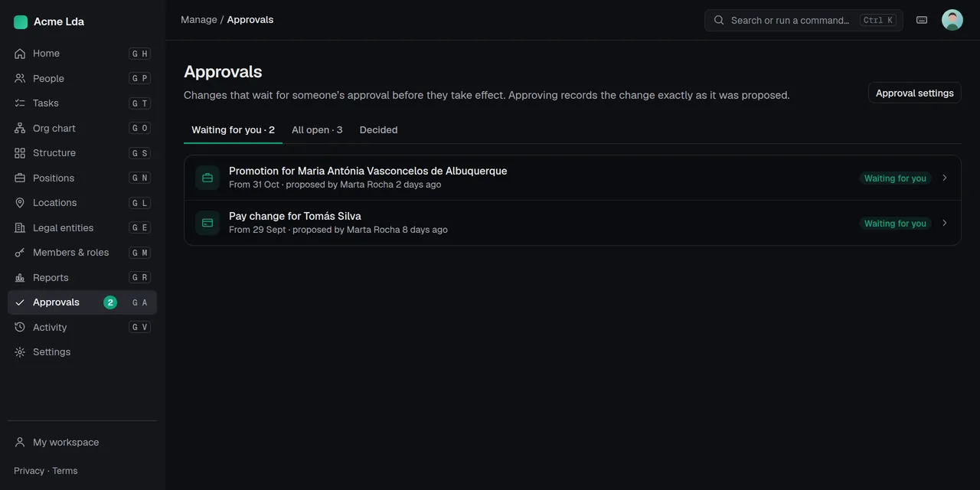980x490 pixels.
Task: Open Locations from sidebar
Action: coord(82,203)
